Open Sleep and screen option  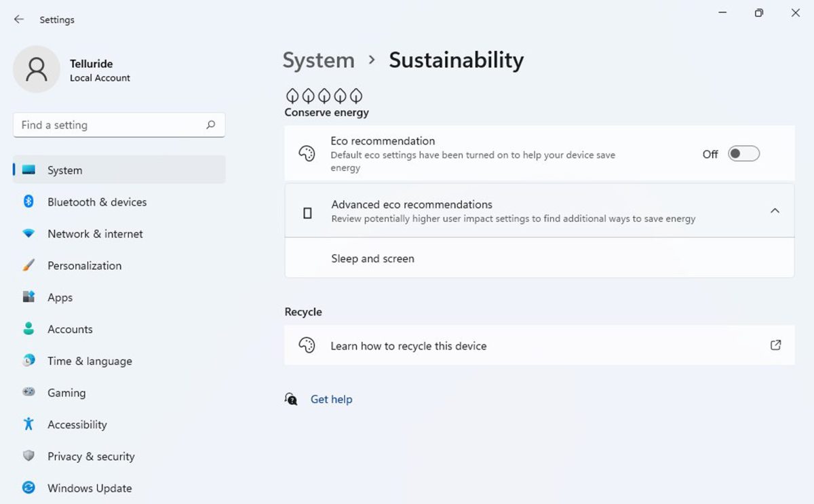539,258
